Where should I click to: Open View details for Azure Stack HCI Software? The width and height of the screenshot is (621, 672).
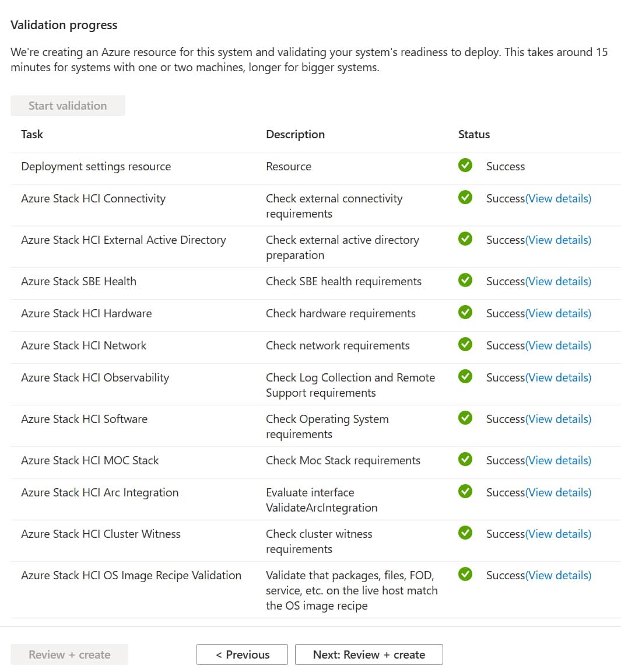tap(559, 419)
